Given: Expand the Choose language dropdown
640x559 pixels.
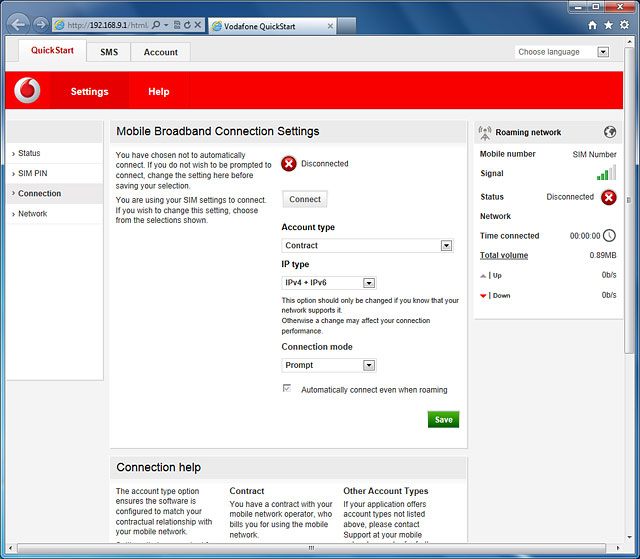Looking at the screenshot, I should [x=603, y=52].
